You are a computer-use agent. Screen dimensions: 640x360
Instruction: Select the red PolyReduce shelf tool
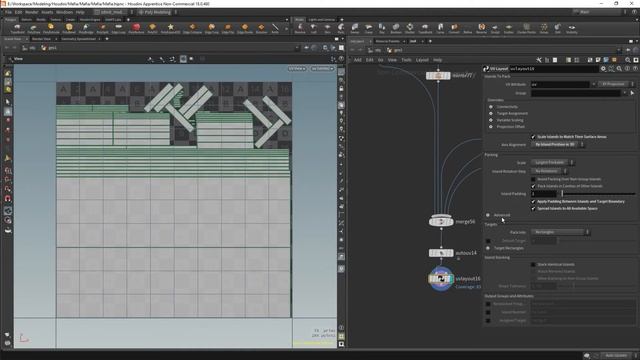pyautogui.click(x=136, y=29)
